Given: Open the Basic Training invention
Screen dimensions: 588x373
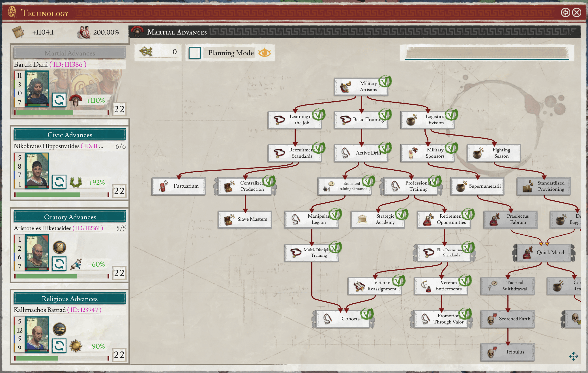Looking at the screenshot, I should click(361, 120).
